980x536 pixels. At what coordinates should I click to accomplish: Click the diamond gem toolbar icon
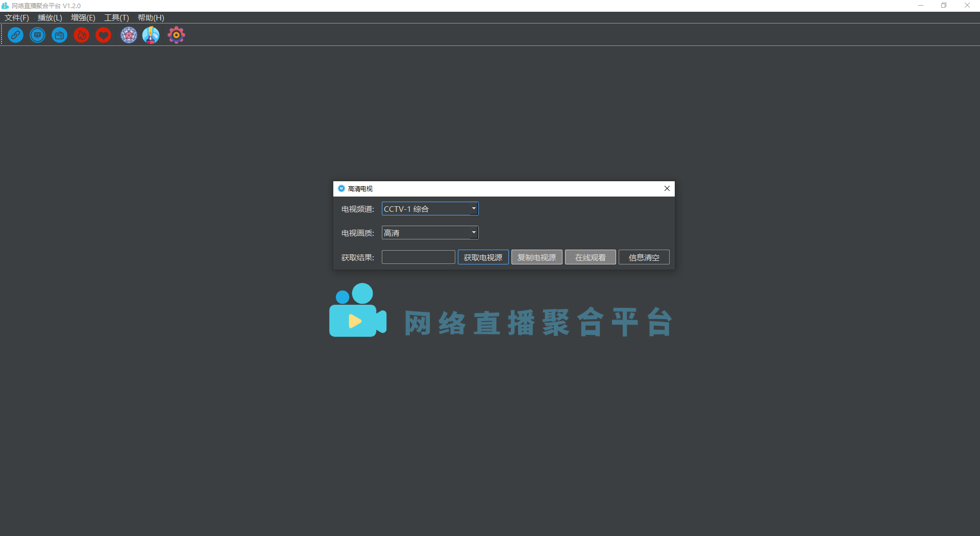129,35
